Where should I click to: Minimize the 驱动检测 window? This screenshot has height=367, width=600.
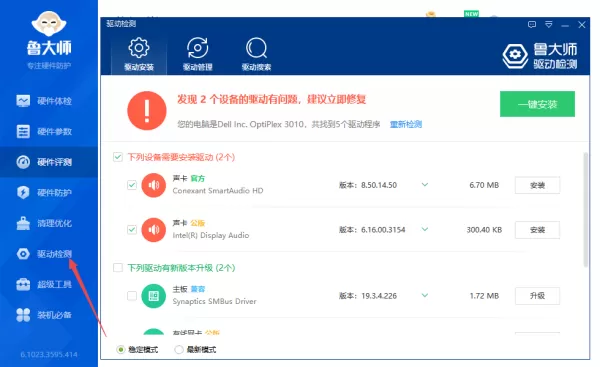pos(565,25)
